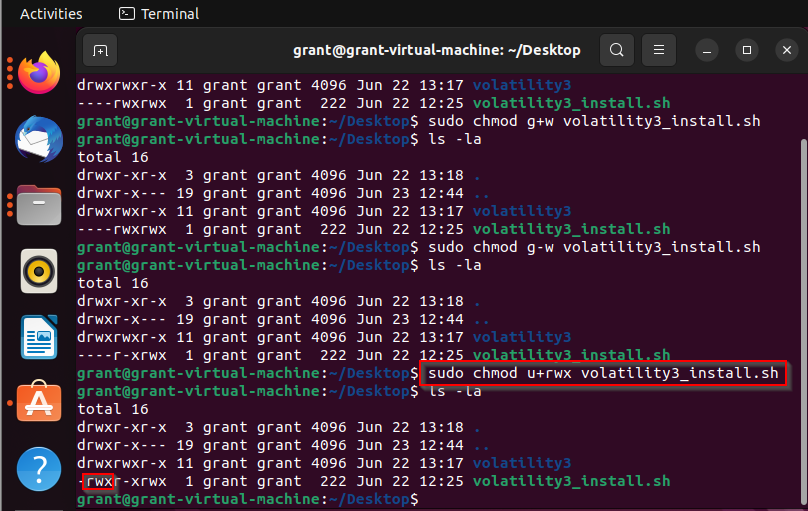Minimize the terminal window
Screen dimensions: 808x511
point(707,50)
